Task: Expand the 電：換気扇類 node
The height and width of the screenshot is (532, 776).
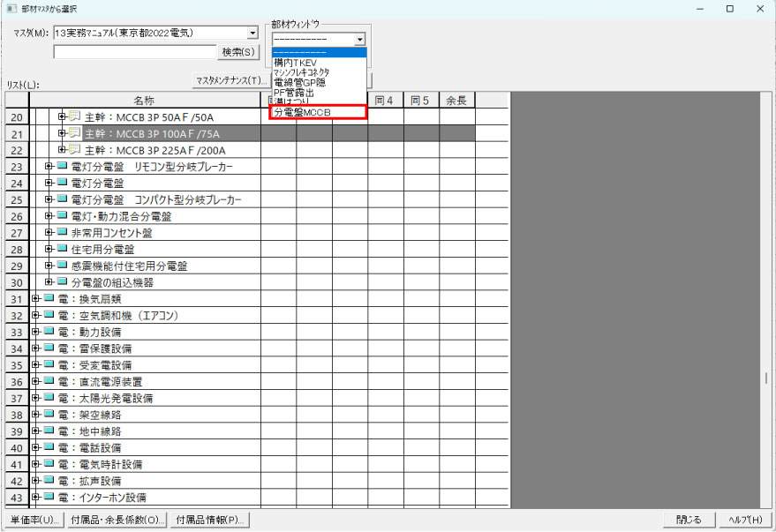Action: click(x=35, y=298)
